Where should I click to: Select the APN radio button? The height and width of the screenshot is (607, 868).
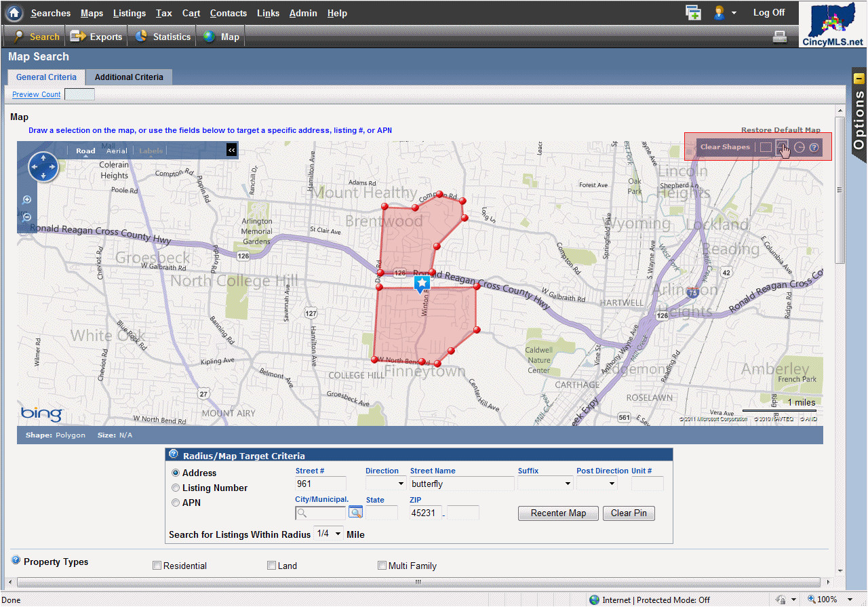[176, 503]
